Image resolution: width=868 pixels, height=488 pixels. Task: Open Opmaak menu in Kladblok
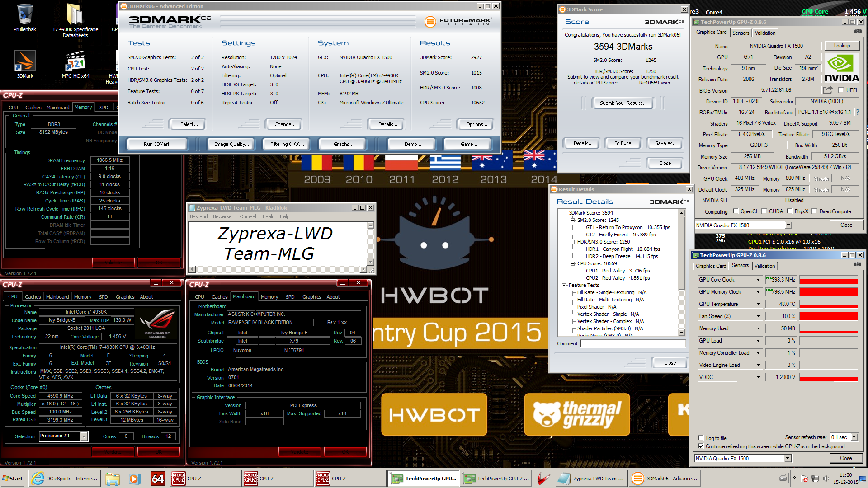tap(248, 216)
